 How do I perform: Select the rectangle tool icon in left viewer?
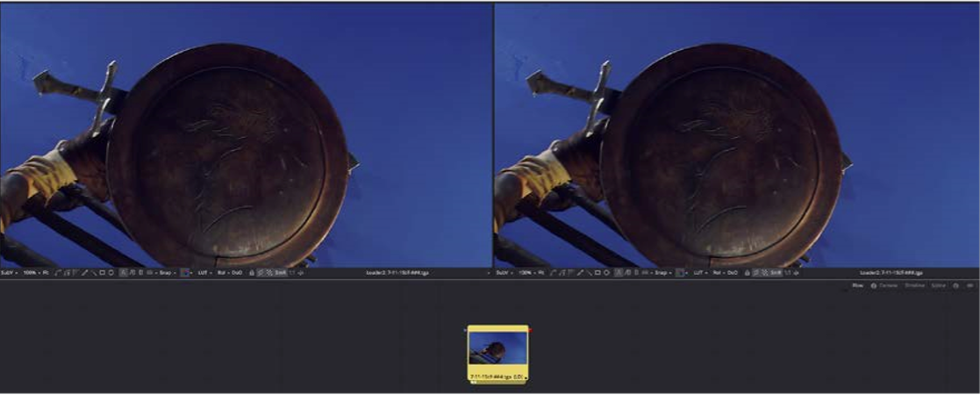(x=101, y=273)
